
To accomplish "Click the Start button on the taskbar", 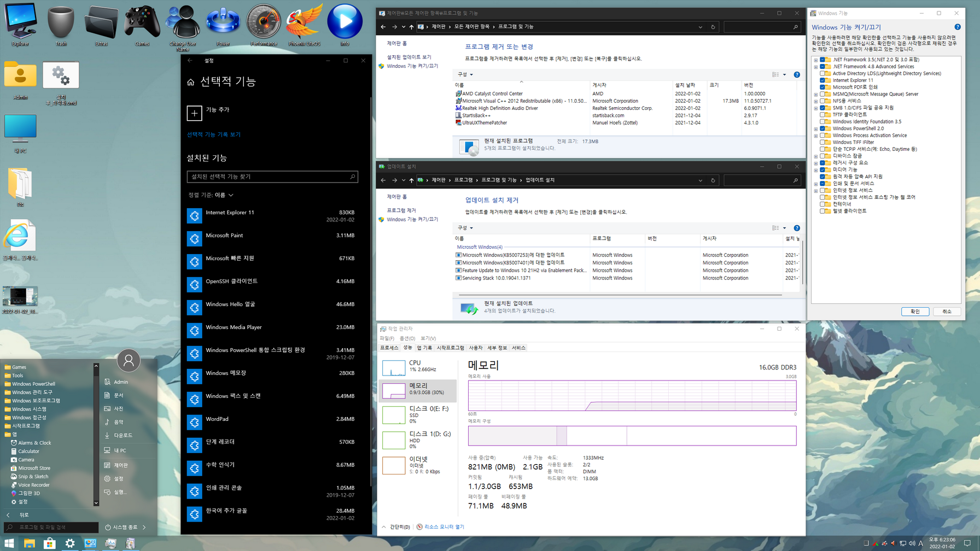I will click(9, 543).
